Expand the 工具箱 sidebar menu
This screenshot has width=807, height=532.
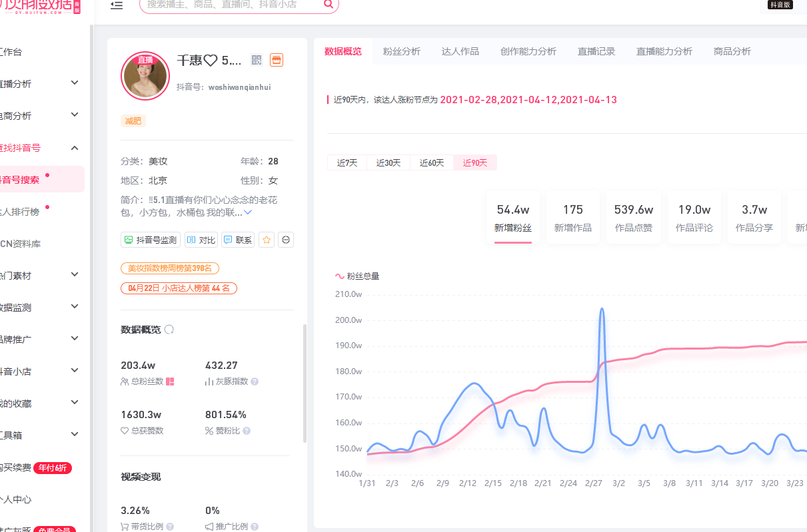75,434
